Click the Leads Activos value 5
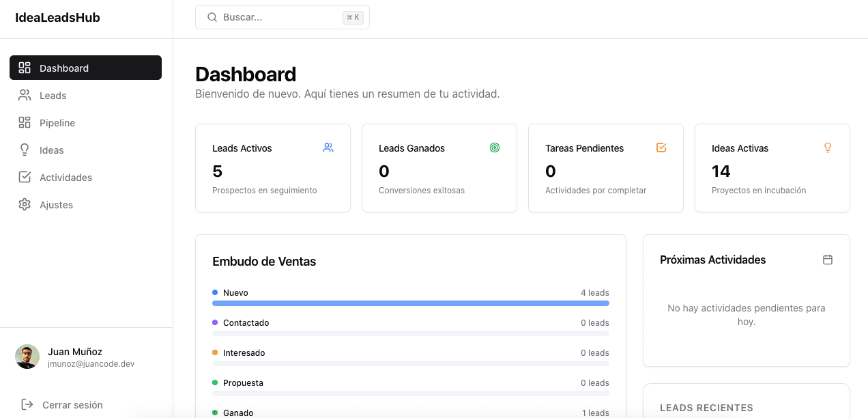Viewport: 868px width, 418px height. pos(218,171)
